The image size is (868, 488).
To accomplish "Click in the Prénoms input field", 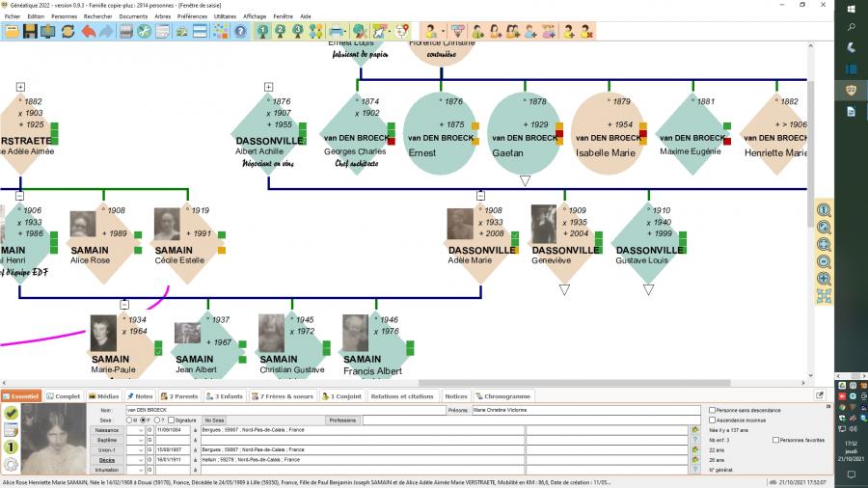I will click(585, 411).
